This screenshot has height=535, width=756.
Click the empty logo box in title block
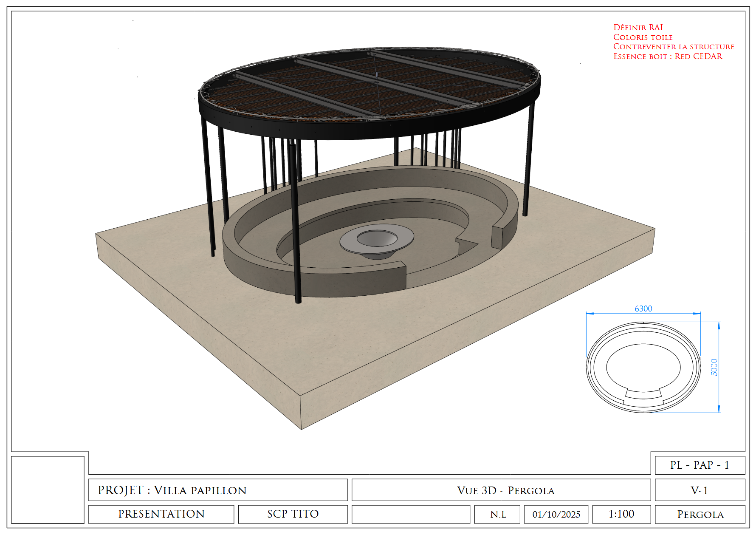click(48, 490)
